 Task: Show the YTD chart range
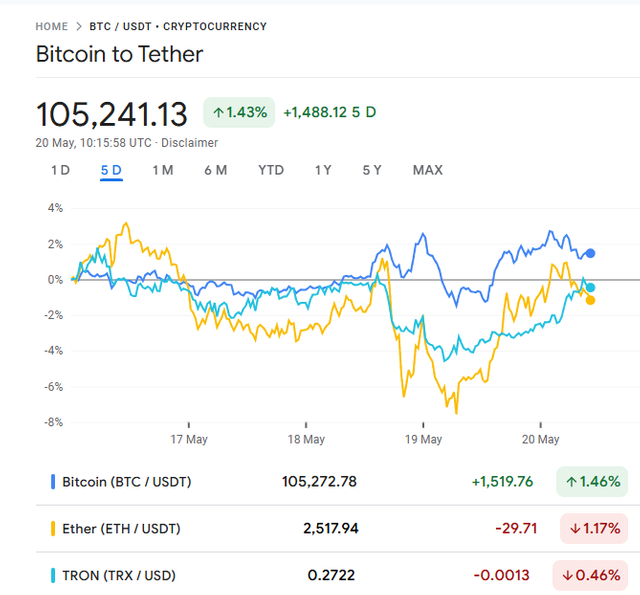pyautogui.click(x=271, y=170)
